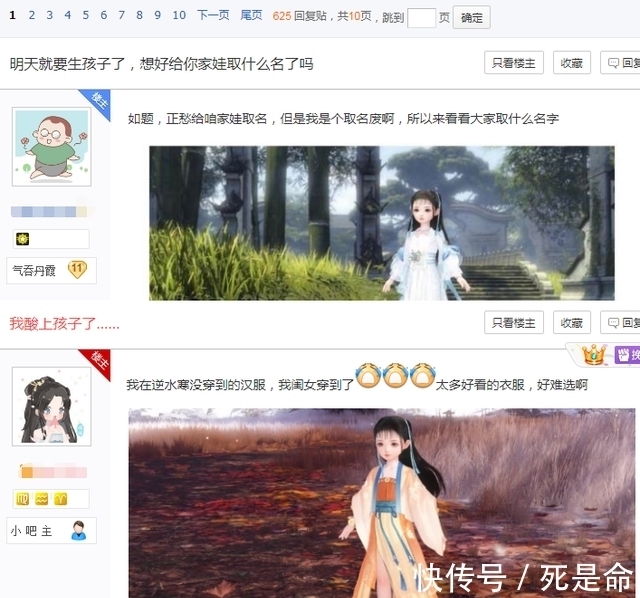
Task: Go to page 5 of the thread
Action: point(85,16)
